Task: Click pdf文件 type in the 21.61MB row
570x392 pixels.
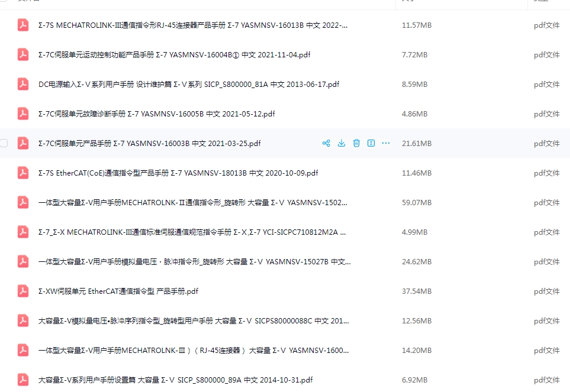Action: point(547,143)
